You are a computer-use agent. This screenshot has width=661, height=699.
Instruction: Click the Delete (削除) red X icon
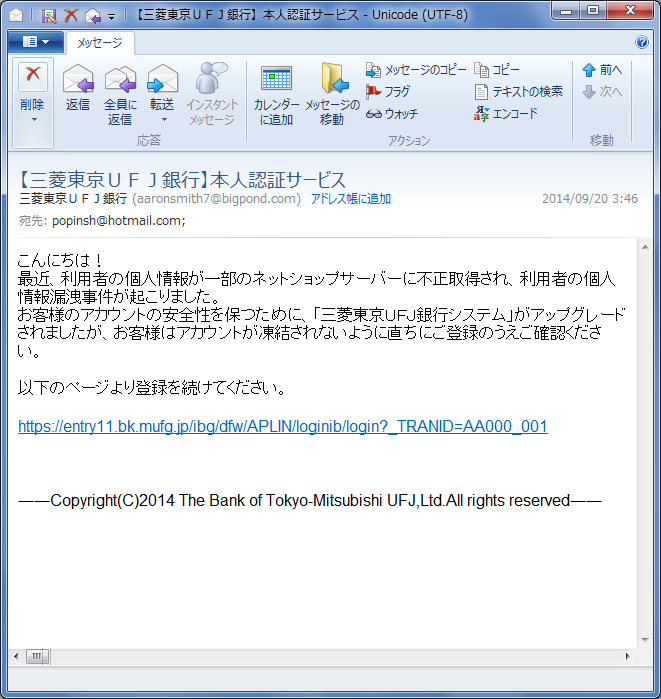point(33,75)
